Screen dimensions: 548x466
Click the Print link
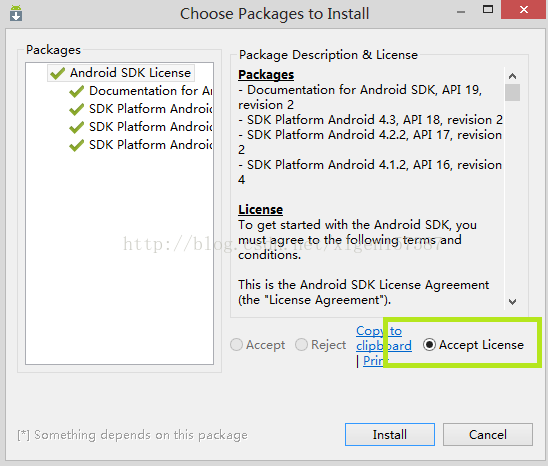pyautogui.click(x=374, y=360)
